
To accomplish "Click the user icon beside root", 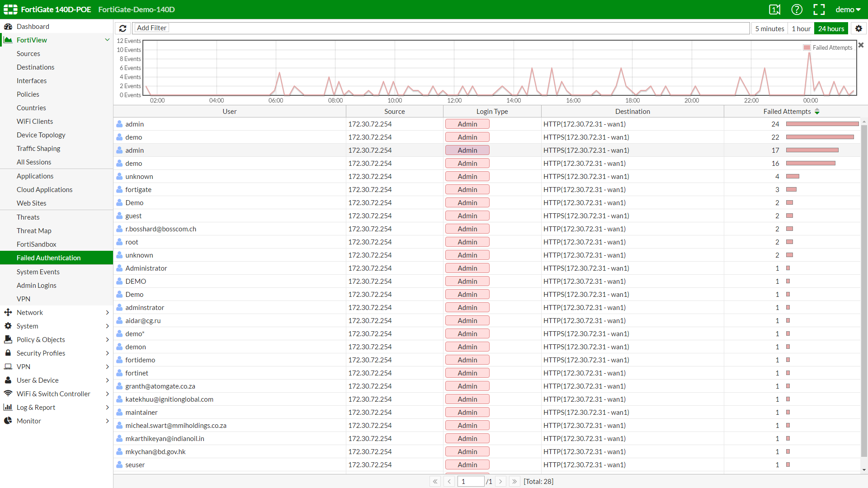I will pyautogui.click(x=119, y=242).
